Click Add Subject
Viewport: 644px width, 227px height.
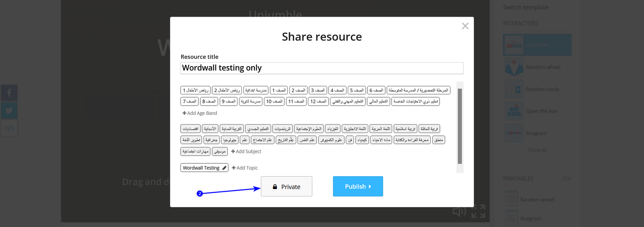click(x=246, y=152)
